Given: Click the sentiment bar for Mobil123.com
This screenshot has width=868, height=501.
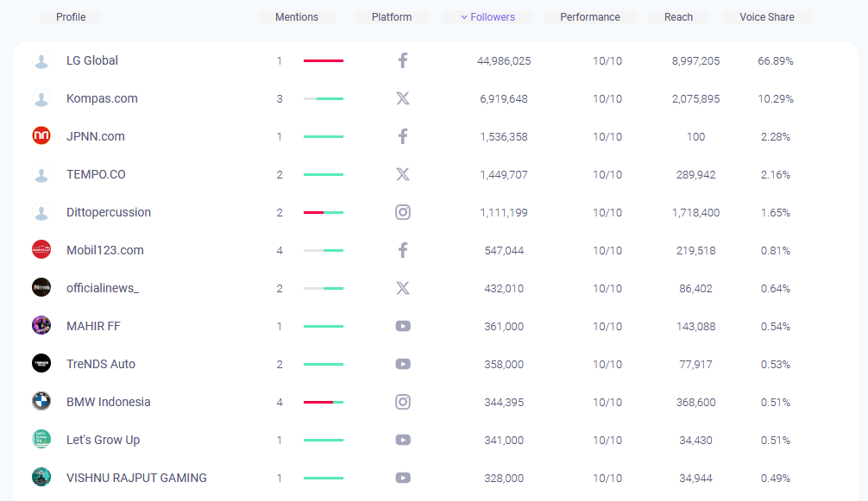Looking at the screenshot, I should point(324,250).
